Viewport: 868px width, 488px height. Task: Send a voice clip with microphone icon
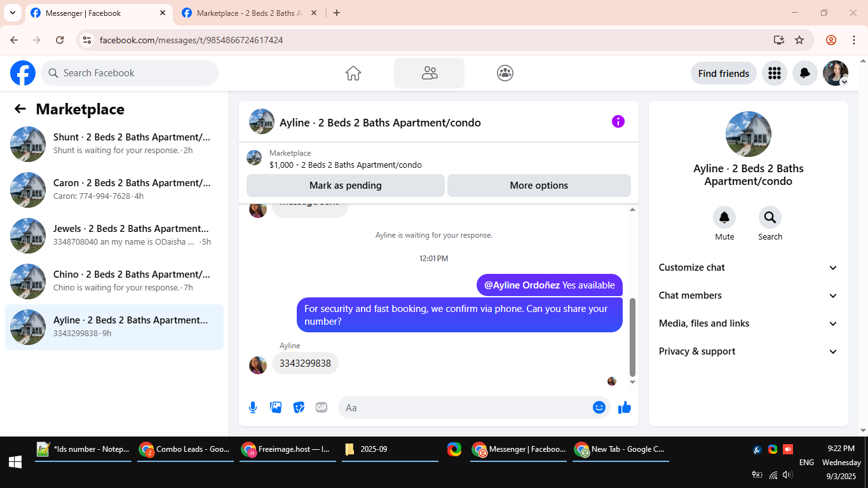(x=253, y=407)
